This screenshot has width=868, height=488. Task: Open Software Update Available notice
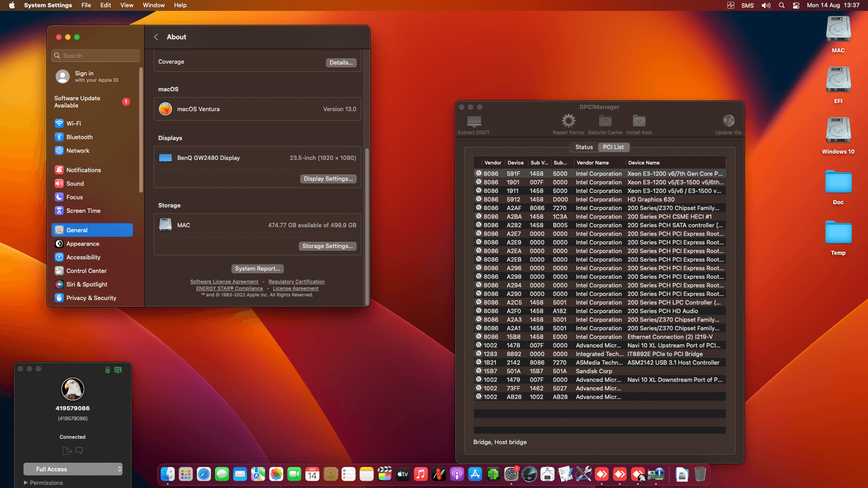pyautogui.click(x=92, y=102)
